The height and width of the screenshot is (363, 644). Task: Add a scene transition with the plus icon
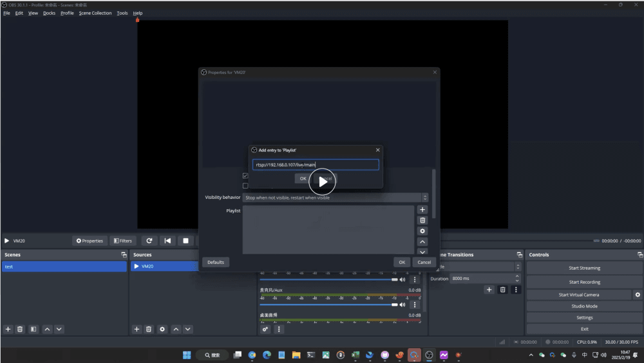pyautogui.click(x=489, y=290)
